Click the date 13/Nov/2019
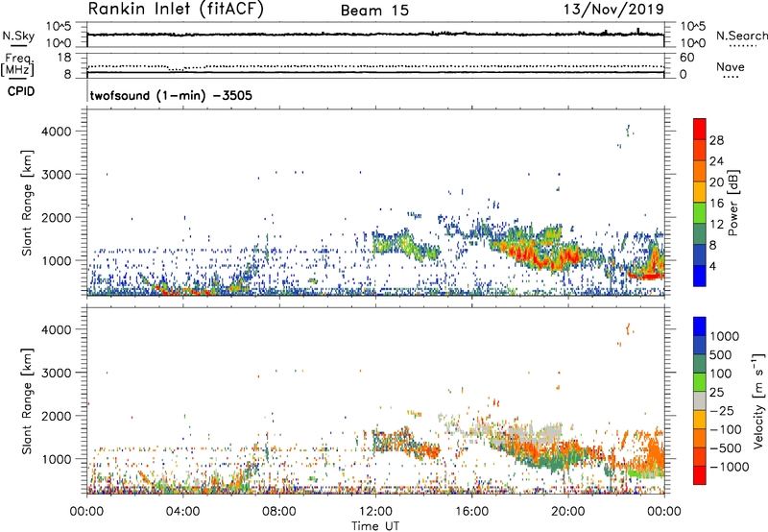 613,10
